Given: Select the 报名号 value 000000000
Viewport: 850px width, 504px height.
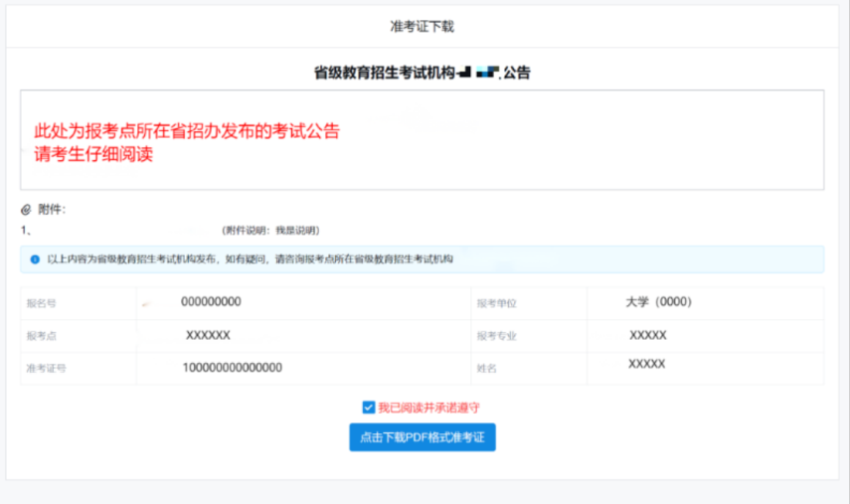Looking at the screenshot, I should coord(211,302).
